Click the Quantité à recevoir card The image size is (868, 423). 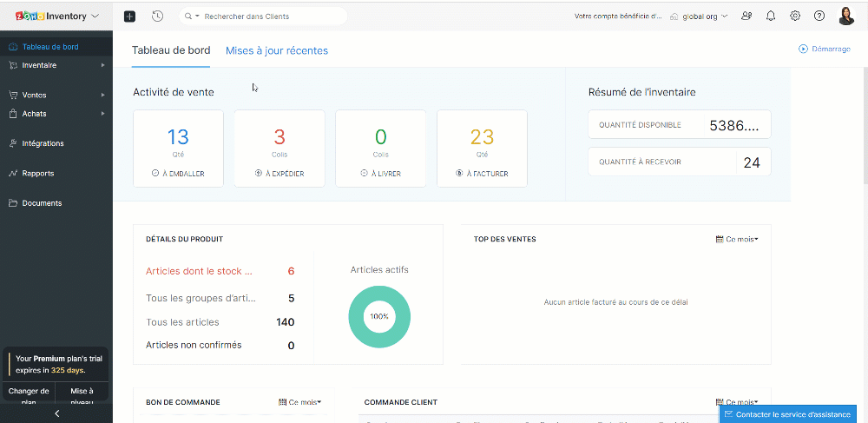[x=680, y=162]
